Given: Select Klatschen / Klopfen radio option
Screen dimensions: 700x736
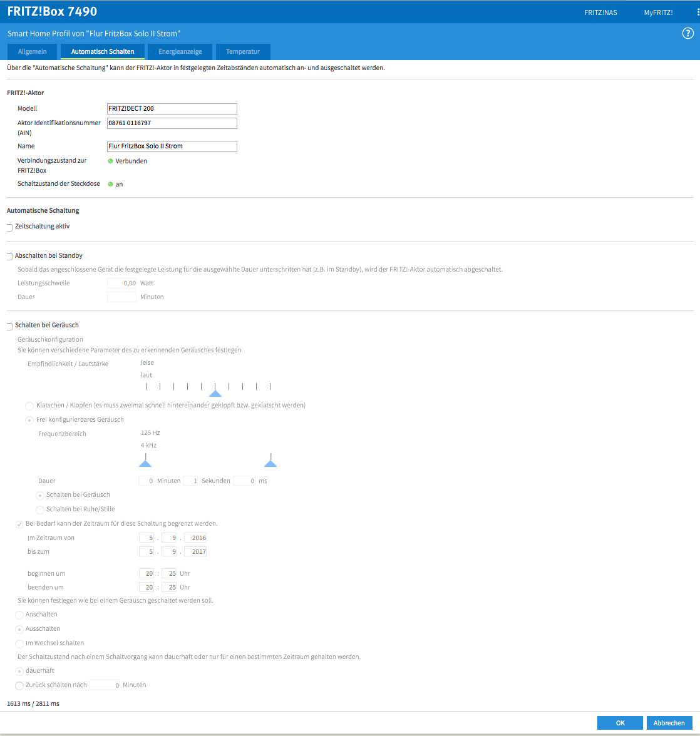Looking at the screenshot, I should [29, 406].
